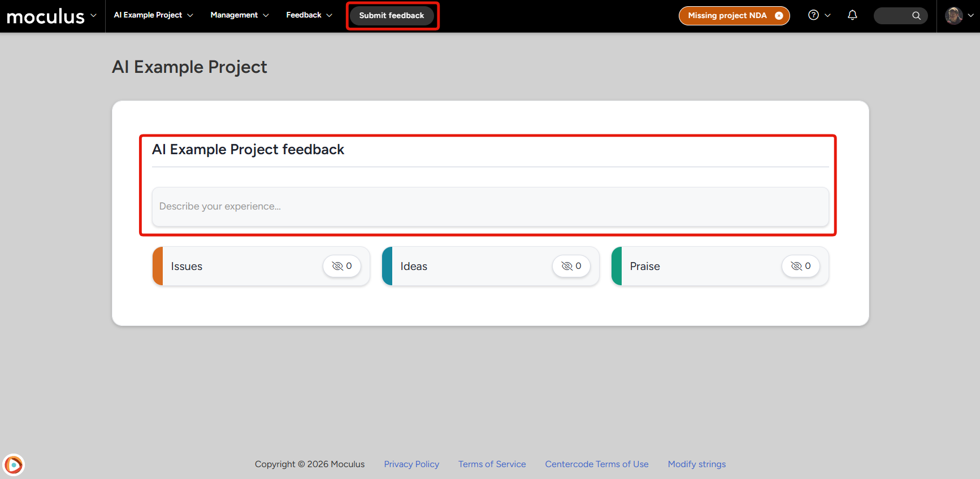Click the user avatar picture

953,16
